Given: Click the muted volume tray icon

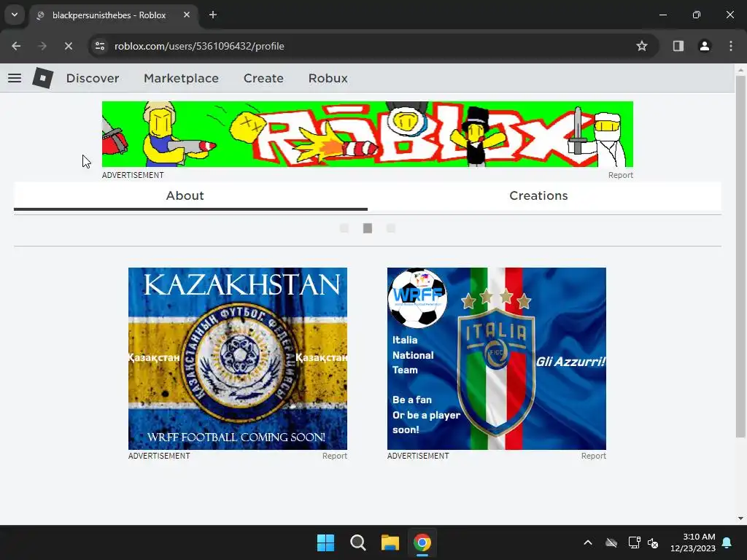Looking at the screenshot, I should coord(653,542).
